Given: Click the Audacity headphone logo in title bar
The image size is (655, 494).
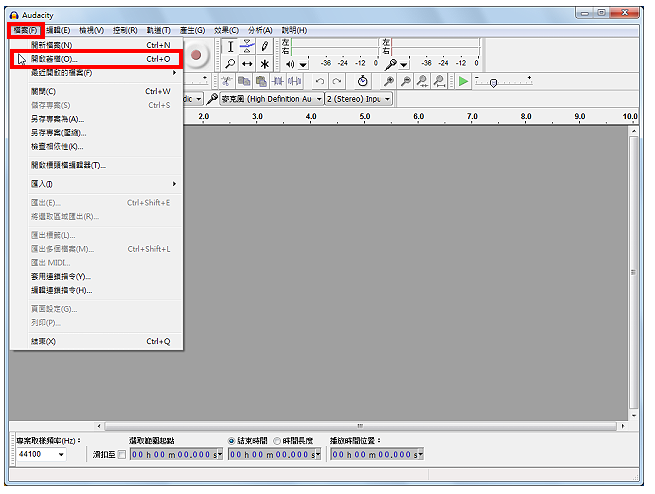Looking at the screenshot, I should pyautogui.click(x=14, y=15).
